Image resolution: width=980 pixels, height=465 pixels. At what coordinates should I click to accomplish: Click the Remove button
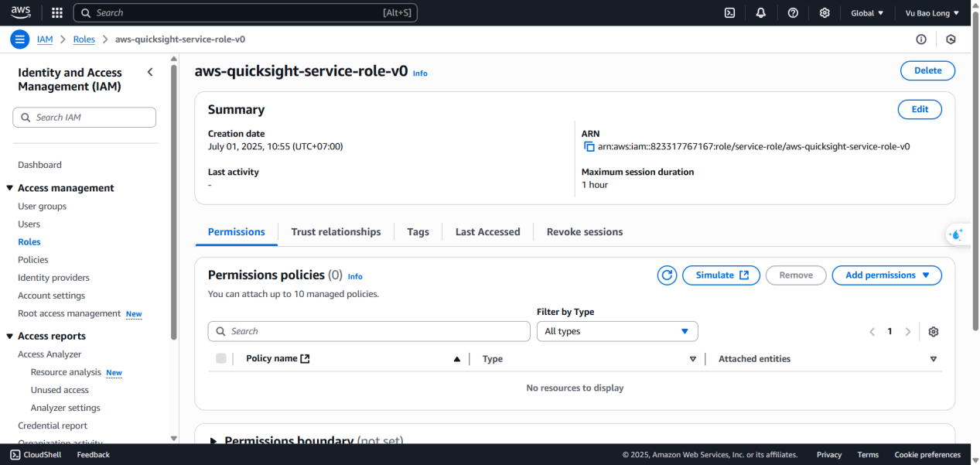[796, 275]
